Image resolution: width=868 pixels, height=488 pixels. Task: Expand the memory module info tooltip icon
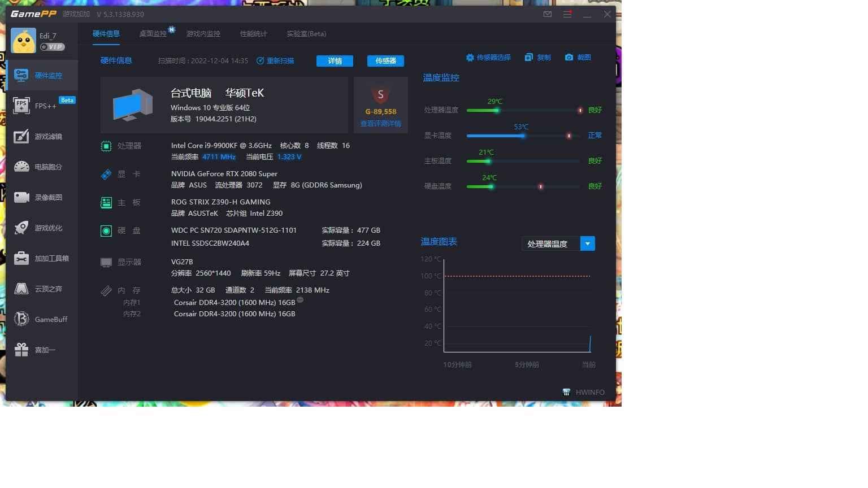point(300,300)
